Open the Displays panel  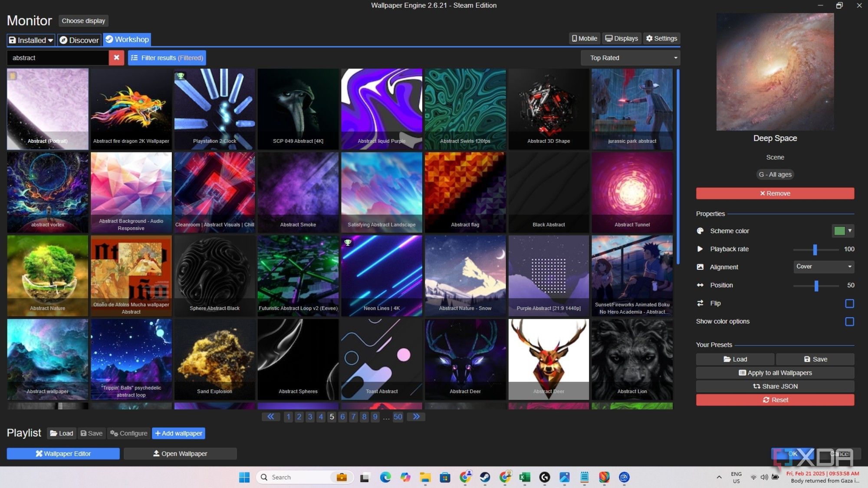(x=621, y=38)
